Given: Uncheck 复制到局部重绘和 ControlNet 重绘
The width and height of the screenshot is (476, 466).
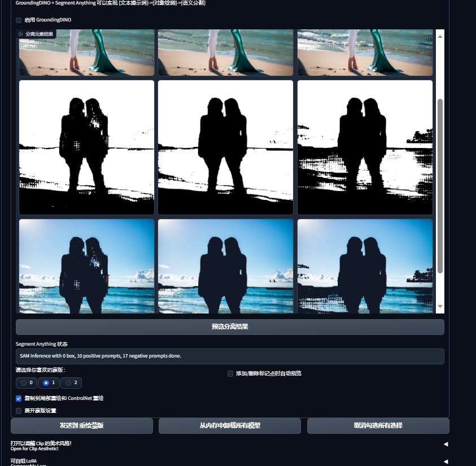Looking at the screenshot, I should pos(18,398).
